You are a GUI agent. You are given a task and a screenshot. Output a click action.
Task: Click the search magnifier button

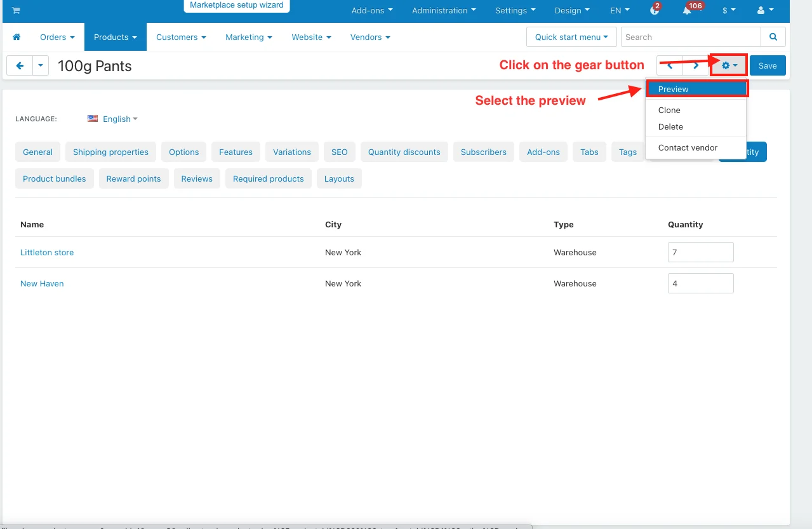tap(773, 37)
